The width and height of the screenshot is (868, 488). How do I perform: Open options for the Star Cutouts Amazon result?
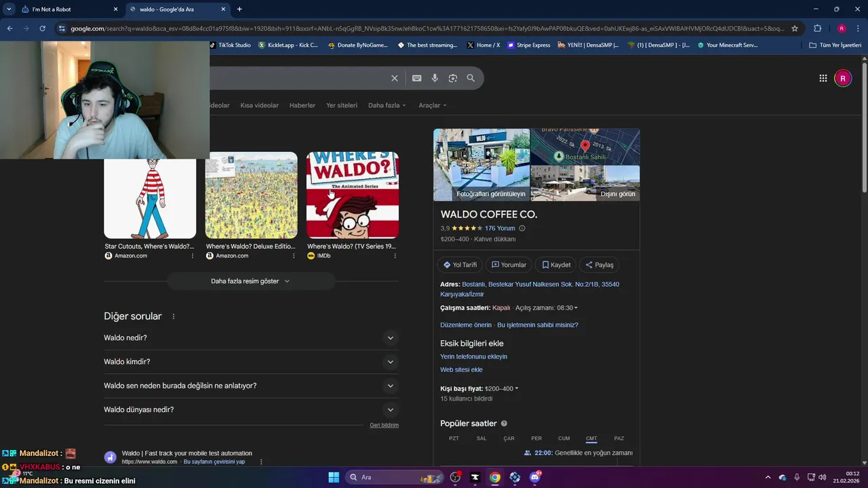[193, 256]
